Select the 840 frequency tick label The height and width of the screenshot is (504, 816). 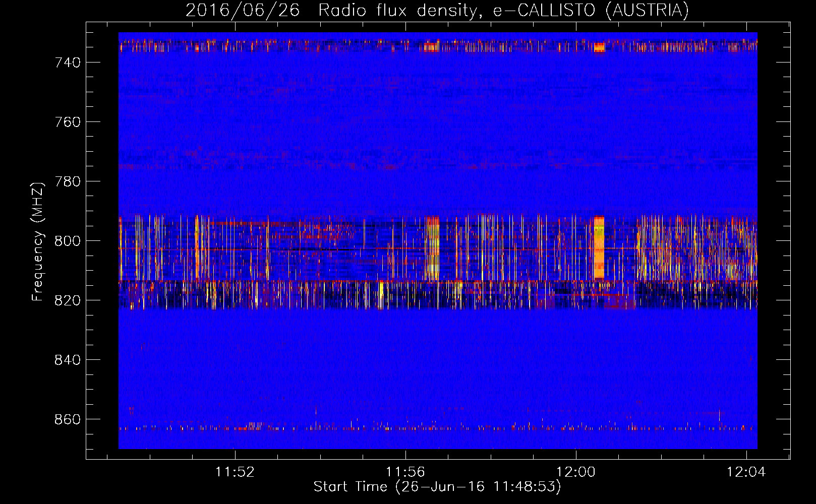point(68,360)
